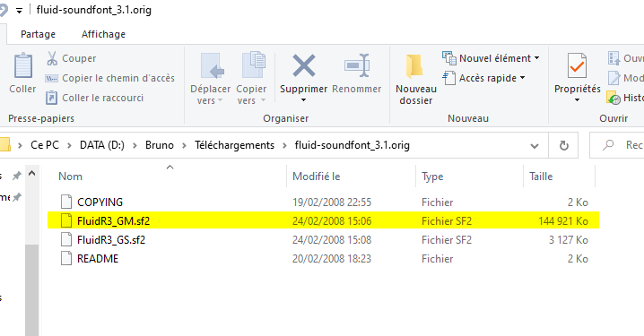The image size is (644, 336).
Task: Sort by the Modifié le column header
Action: point(317,177)
